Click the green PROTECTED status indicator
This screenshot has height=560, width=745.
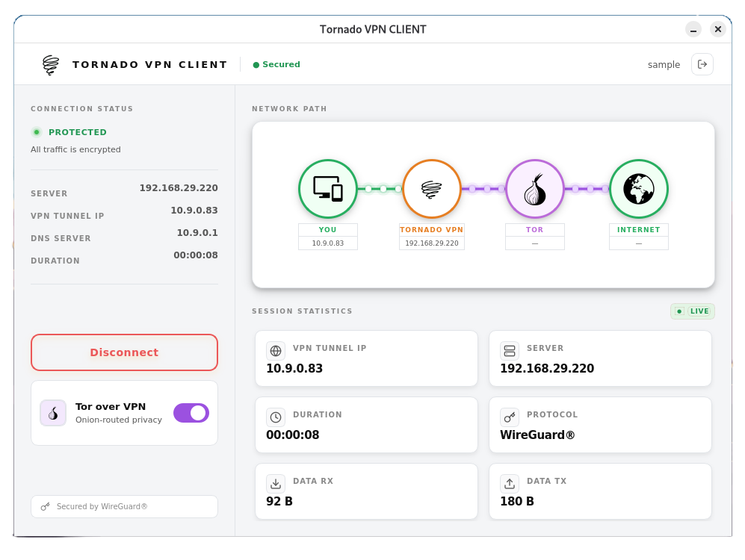[37, 131]
